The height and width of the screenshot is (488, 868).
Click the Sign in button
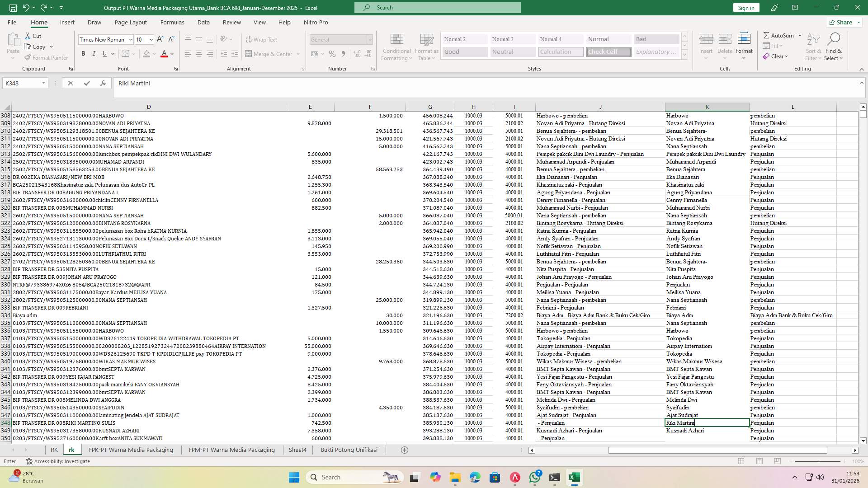(745, 8)
